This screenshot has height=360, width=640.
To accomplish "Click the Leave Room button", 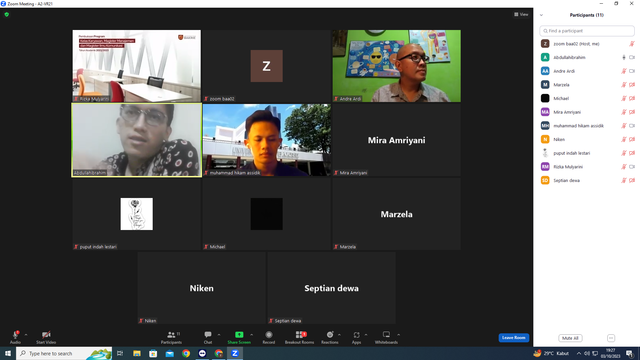I will pyautogui.click(x=513, y=338).
